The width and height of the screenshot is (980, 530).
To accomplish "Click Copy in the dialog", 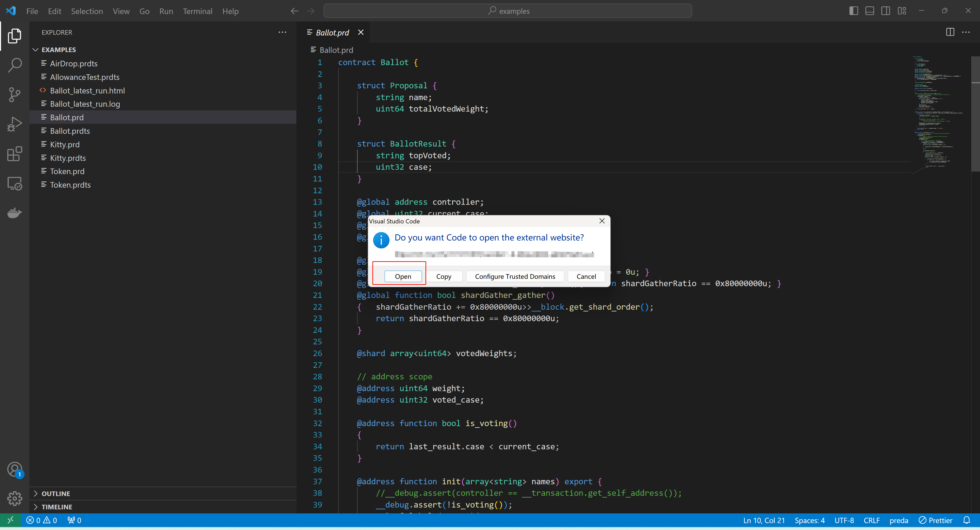I will coord(444,276).
